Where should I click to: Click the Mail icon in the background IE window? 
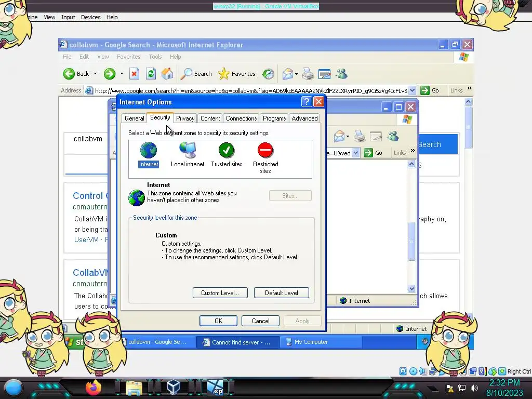339,137
